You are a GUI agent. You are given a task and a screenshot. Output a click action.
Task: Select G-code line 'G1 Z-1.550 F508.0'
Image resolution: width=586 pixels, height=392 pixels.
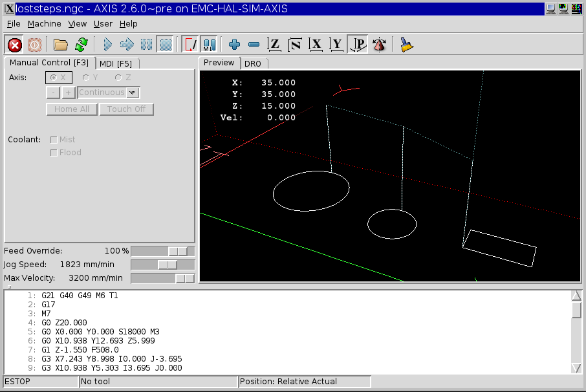pyautogui.click(x=80, y=350)
